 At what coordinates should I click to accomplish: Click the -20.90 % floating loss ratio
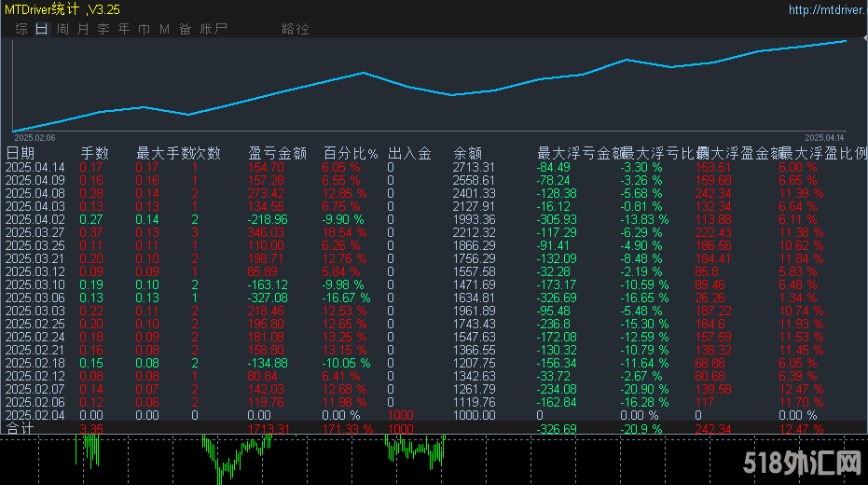click(x=644, y=389)
